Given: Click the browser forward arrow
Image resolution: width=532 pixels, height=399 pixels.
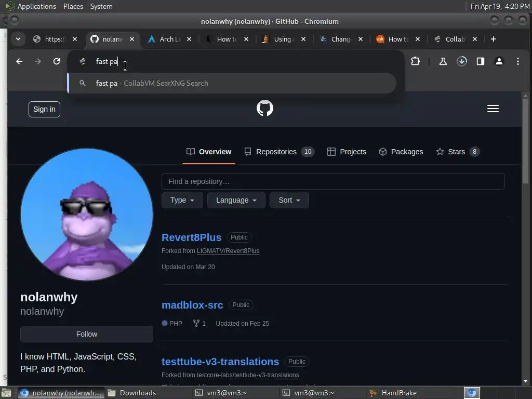Looking at the screenshot, I should click(x=38, y=61).
